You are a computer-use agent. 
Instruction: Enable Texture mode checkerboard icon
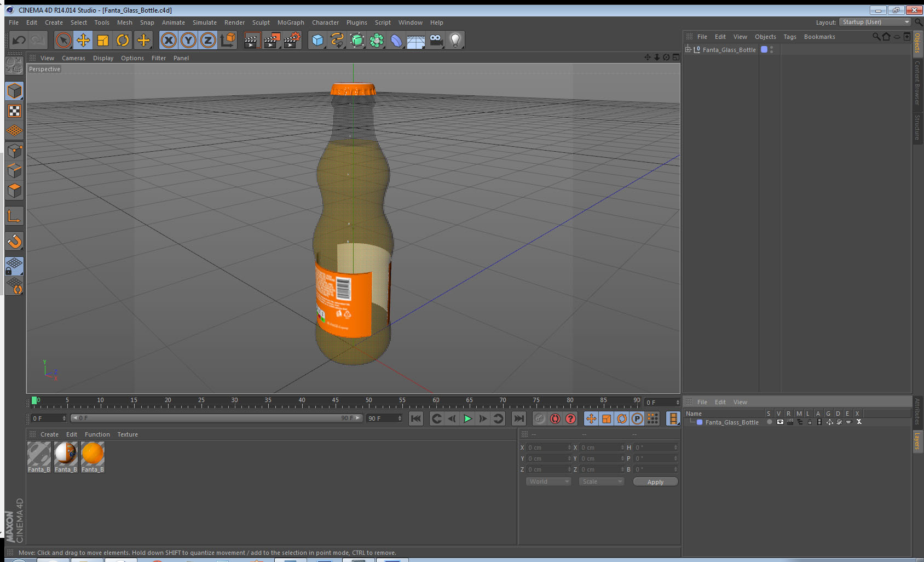tap(14, 111)
